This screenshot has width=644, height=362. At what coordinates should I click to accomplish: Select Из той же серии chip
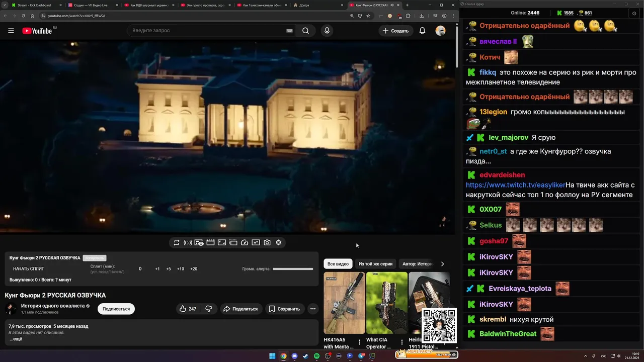375,264
